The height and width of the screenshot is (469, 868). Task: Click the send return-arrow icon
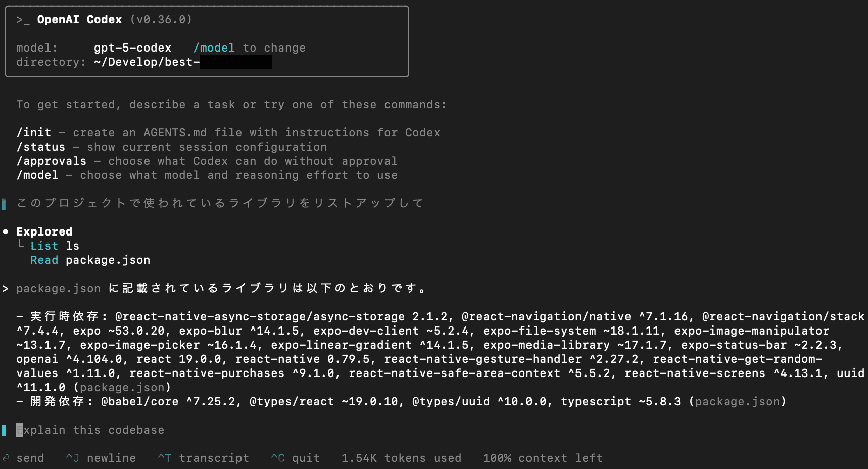6,458
